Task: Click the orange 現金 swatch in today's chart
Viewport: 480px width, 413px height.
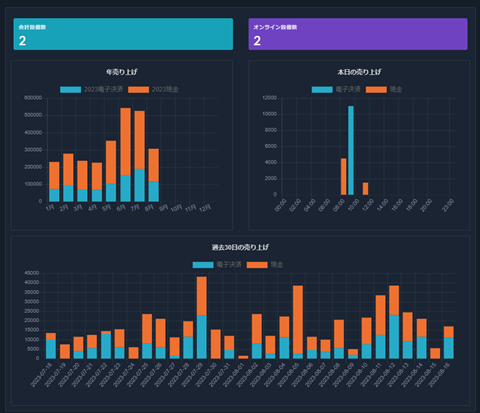Action: pos(376,89)
